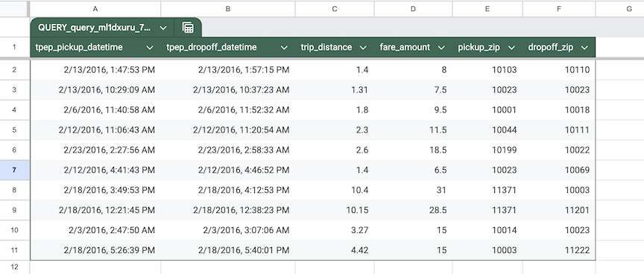Screen dimensions: 644x274
Task: Open the tpep_pickup_datetime column filter dropdown
Action: click(150, 48)
